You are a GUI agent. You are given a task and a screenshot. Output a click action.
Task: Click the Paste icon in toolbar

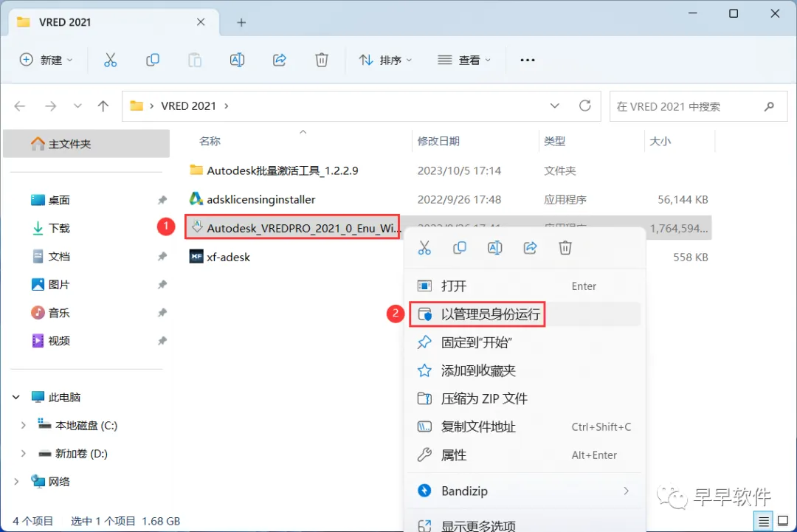coord(195,60)
